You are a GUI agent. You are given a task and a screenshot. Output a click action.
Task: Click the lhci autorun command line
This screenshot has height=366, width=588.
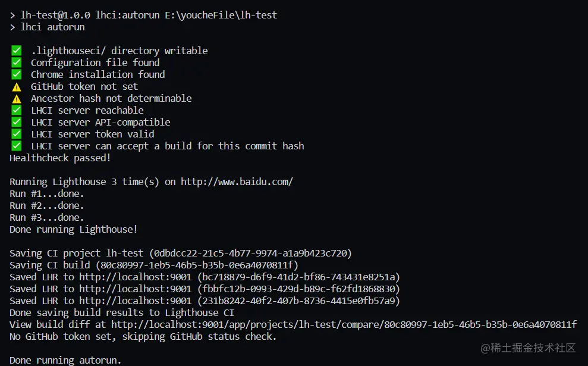(x=47, y=27)
